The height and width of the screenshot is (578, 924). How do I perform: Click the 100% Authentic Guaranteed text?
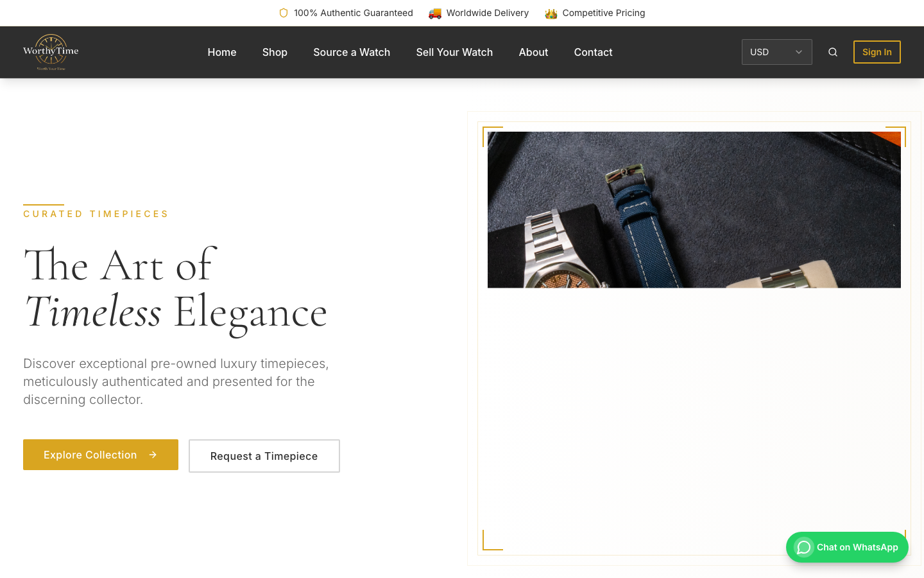(354, 13)
